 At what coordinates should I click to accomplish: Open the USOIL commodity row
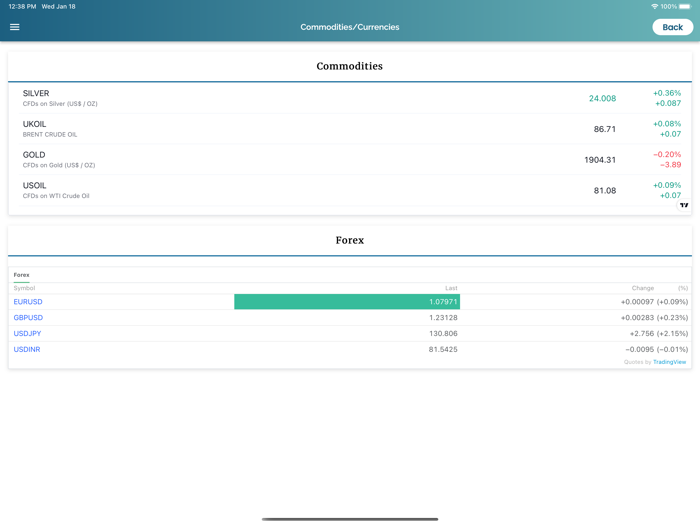352,191
